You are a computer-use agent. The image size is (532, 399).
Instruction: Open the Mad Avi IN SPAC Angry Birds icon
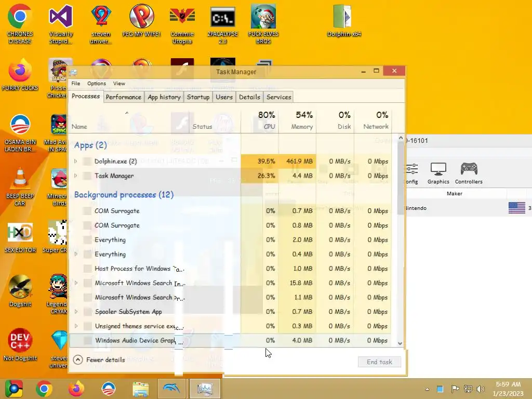click(57, 132)
